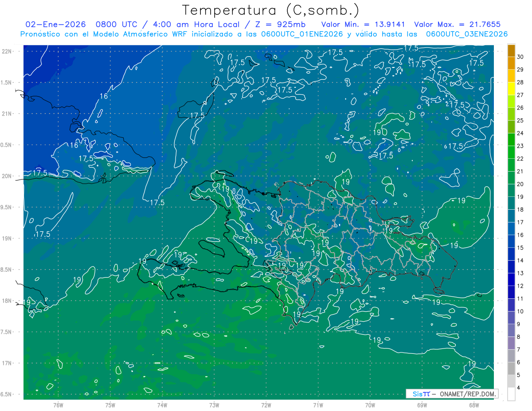Viewport: 532px width, 411px height.
Task: Click 'Valor Min. = 13.9141' value
Action: coord(364,25)
